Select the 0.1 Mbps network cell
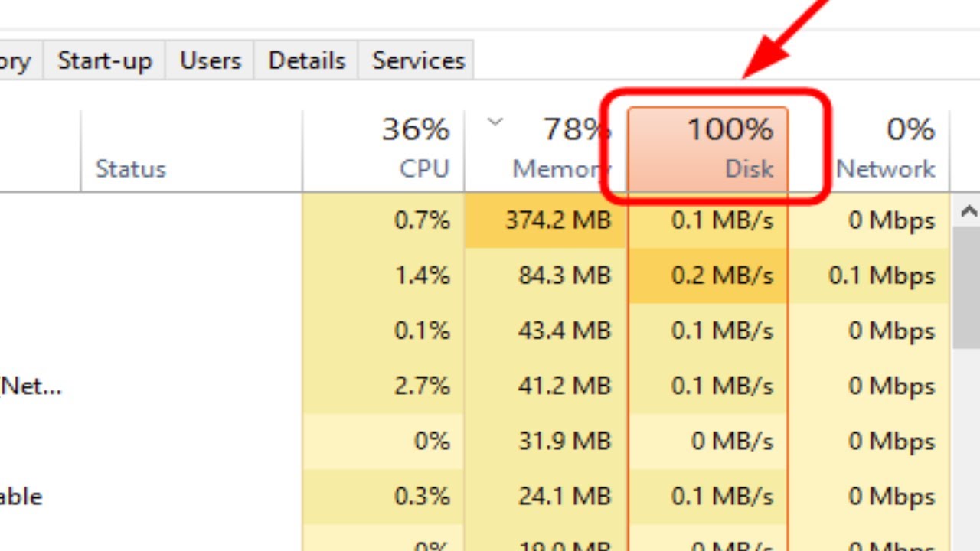The width and height of the screenshot is (980, 551). [881, 275]
